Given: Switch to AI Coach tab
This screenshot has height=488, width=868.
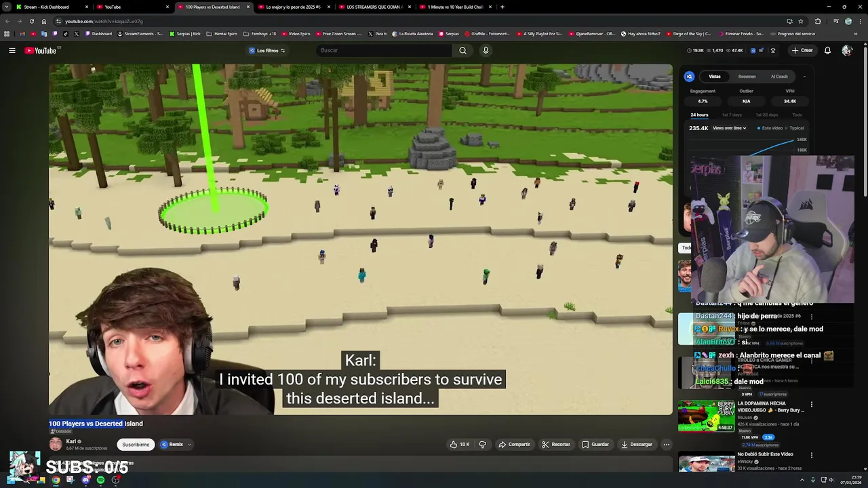Looking at the screenshot, I should point(779,77).
